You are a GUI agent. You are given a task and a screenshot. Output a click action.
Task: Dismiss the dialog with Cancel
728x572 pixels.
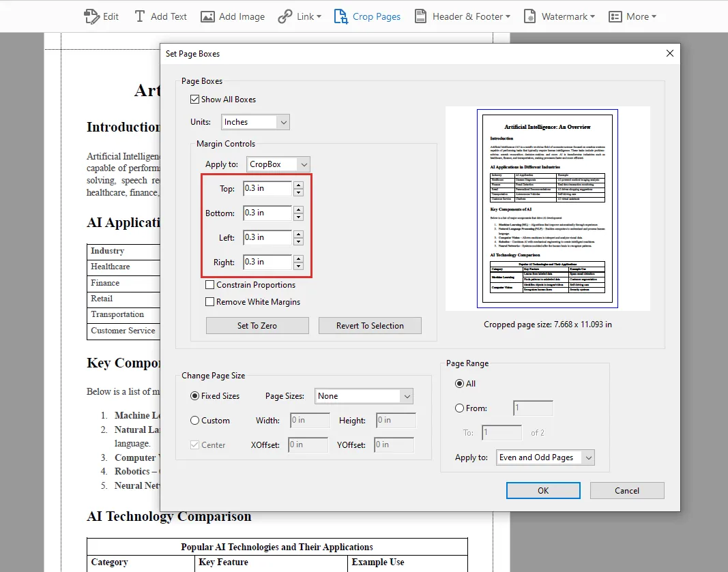coord(627,491)
